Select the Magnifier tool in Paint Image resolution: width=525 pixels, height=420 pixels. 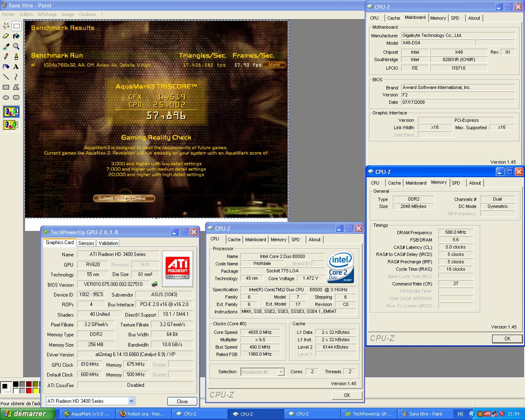16,46
